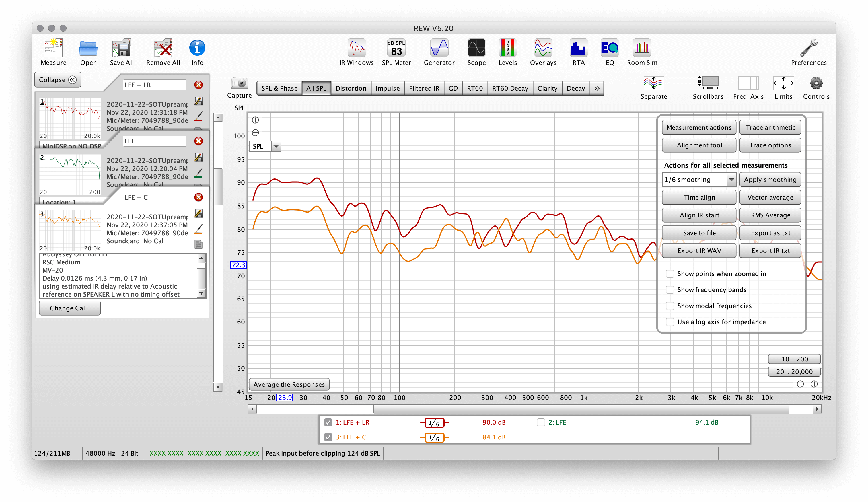Set frequency range to 20 .. 20,000

(794, 372)
